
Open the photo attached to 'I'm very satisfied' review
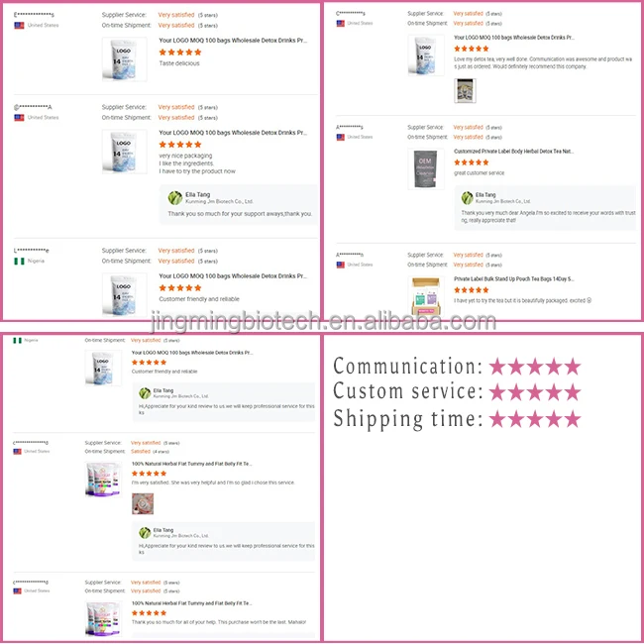(143, 503)
